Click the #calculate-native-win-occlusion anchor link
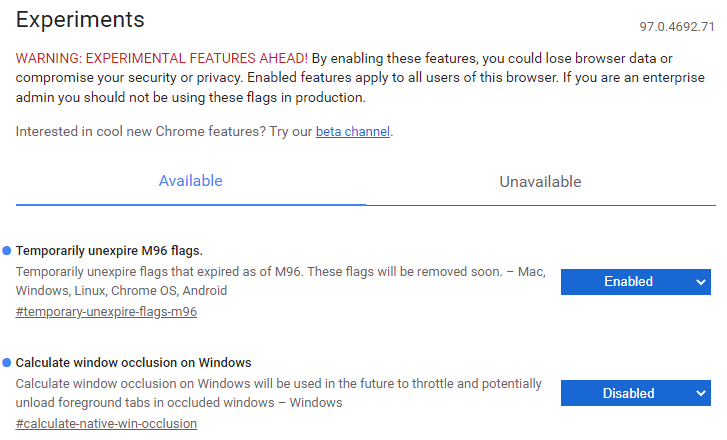The width and height of the screenshot is (727, 440). (106, 424)
